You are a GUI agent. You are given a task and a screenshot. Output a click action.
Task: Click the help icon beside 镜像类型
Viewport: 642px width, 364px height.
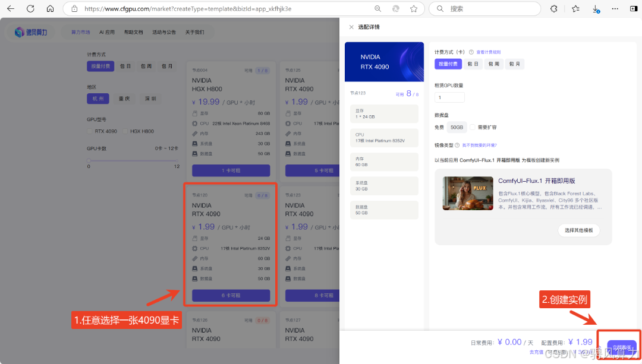click(x=457, y=145)
